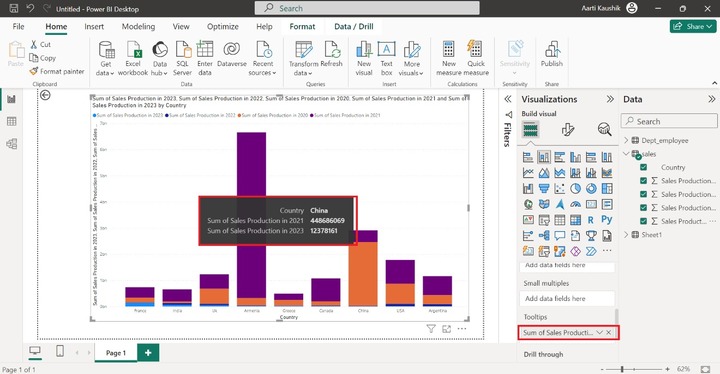Image resolution: width=720 pixels, height=374 pixels.
Task: Select the Q&A speech bubble visual
Action: [x=560, y=236]
